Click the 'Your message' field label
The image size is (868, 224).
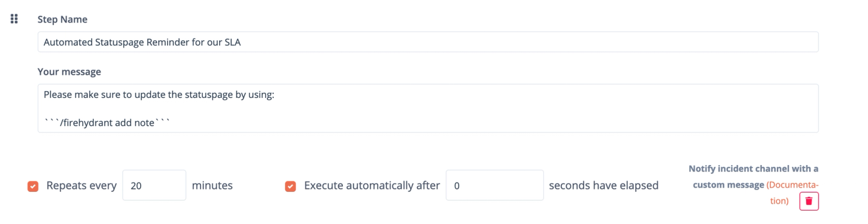[70, 72]
